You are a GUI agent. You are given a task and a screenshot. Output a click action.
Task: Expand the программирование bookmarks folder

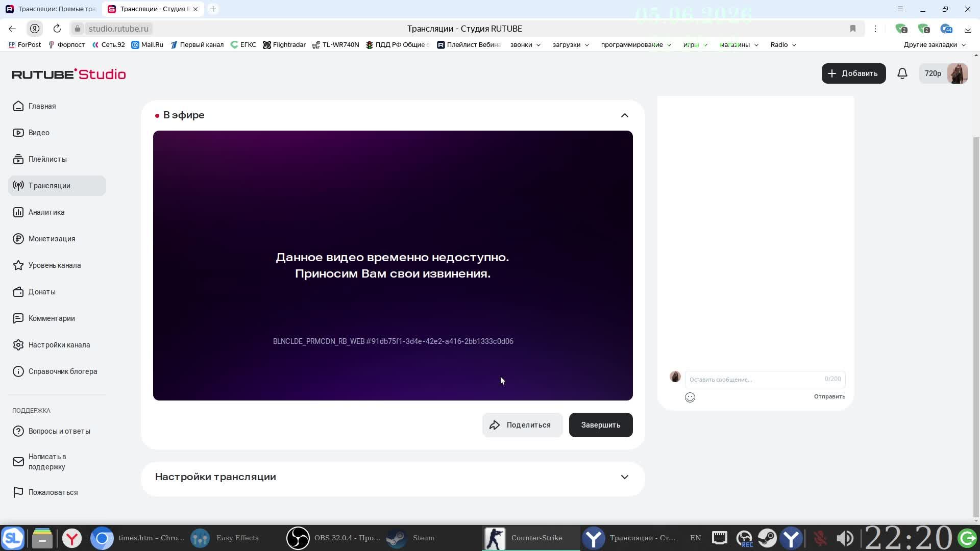pyautogui.click(x=636, y=45)
